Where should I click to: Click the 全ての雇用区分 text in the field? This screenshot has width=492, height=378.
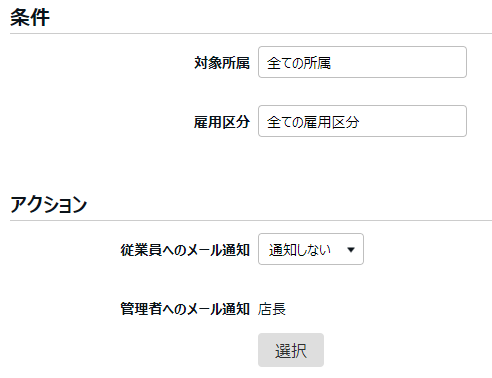coord(313,122)
